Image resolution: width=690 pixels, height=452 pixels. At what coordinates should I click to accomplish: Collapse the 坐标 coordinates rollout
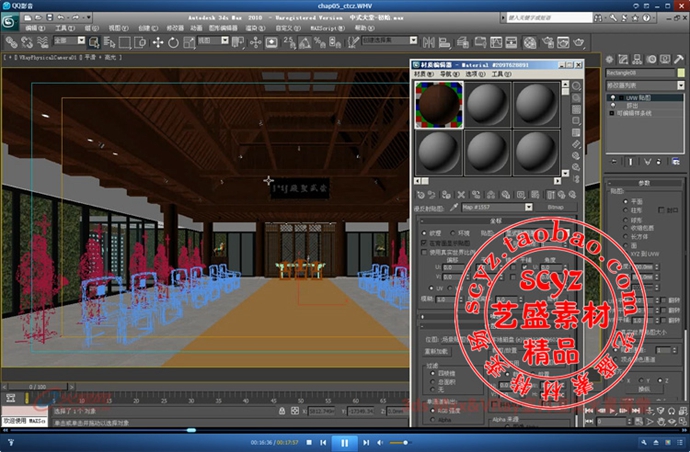coord(496,221)
